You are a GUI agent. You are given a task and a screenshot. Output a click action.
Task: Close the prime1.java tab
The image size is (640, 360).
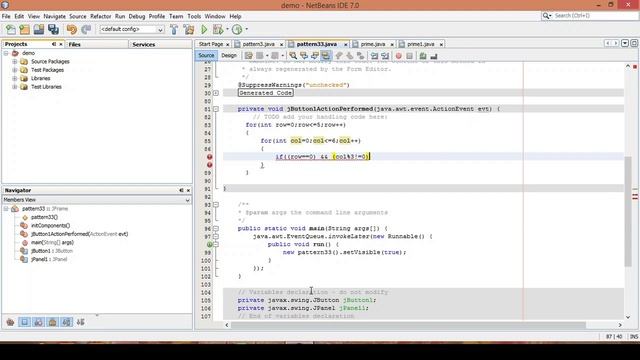click(441, 44)
